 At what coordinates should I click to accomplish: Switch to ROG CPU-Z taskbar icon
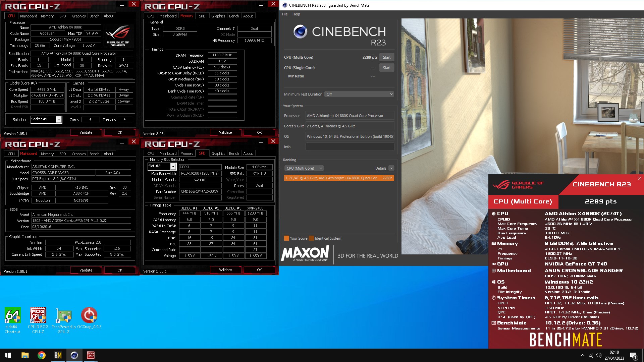tap(91, 355)
